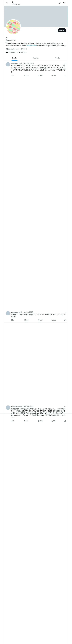Click the Grok icon beside the search icon

60,3
